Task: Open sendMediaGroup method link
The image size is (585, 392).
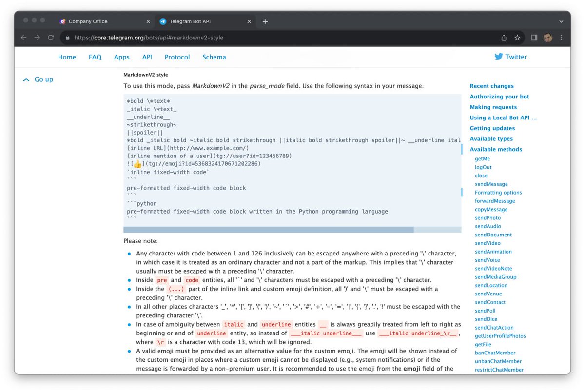Action: click(x=496, y=277)
